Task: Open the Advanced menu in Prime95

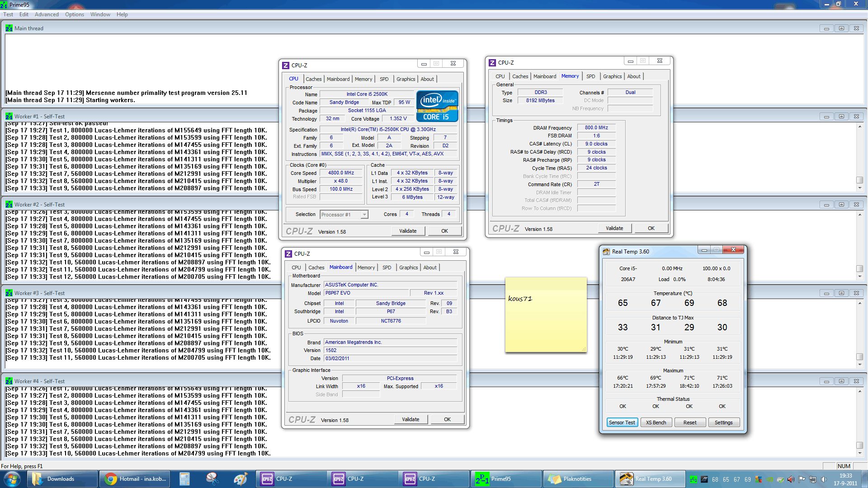Action: (47, 14)
